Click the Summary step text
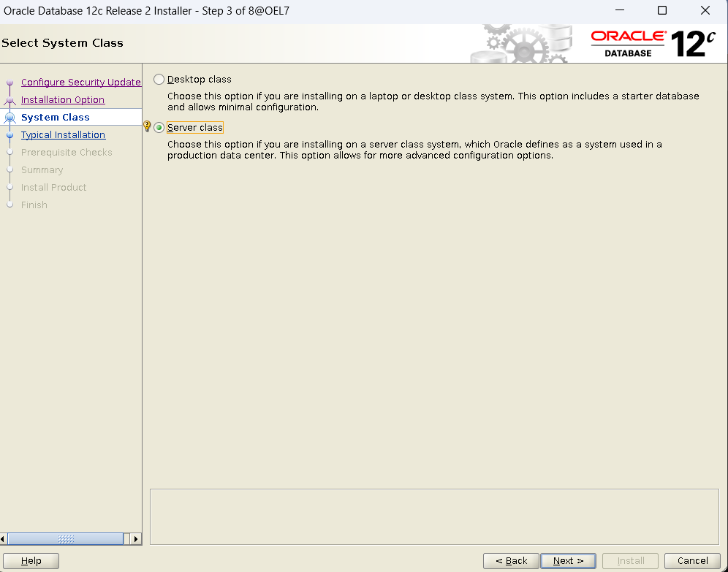Screen dimensions: 728x572 [x=42, y=170]
